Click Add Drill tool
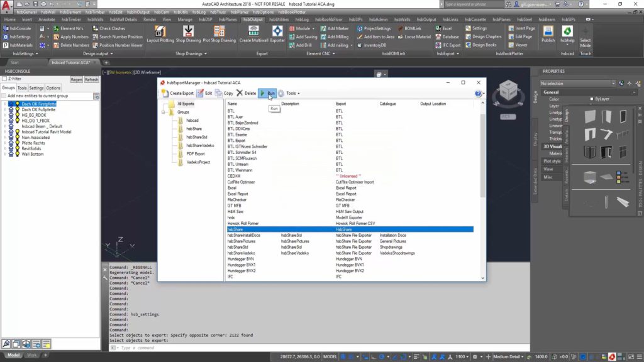Image resolution: width=644 pixels, height=362 pixels. [x=300, y=45]
